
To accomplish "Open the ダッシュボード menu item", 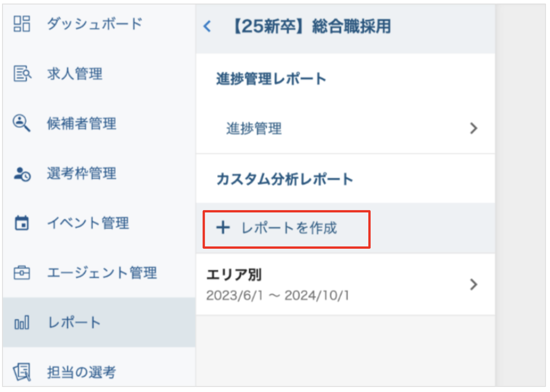I will pyautogui.click(x=94, y=24).
